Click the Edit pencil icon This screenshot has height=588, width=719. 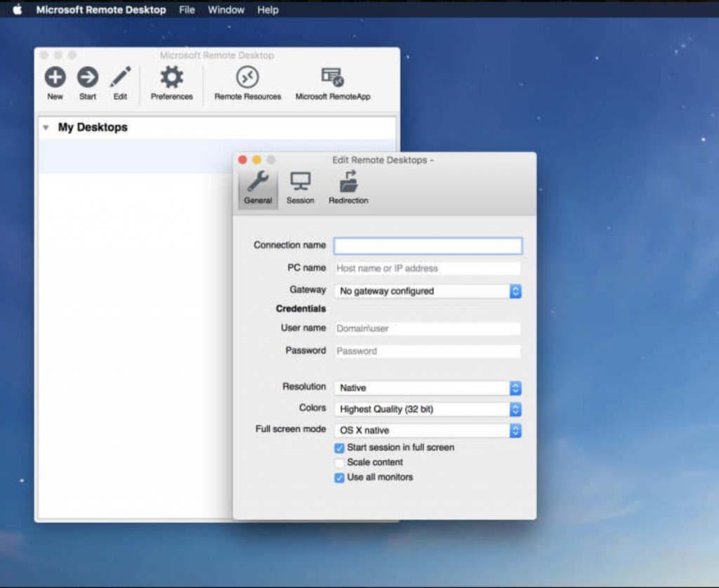[120, 77]
